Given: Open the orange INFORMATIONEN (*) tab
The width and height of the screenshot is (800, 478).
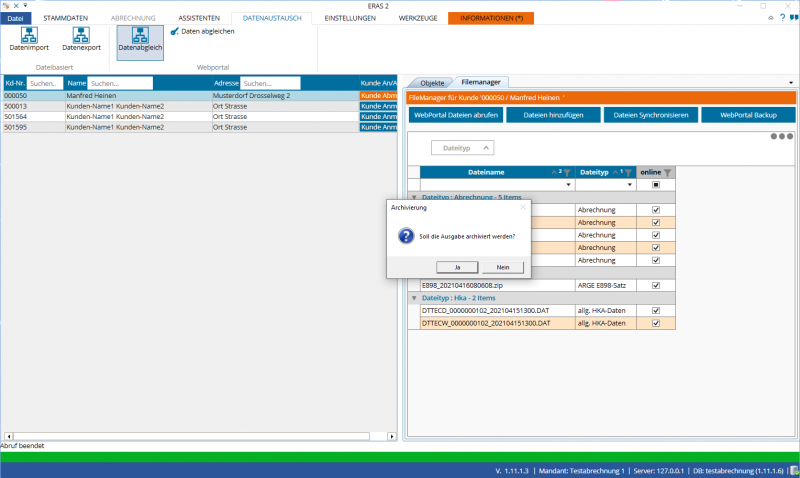Looking at the screenshot, I should click(x=491, y=18).
